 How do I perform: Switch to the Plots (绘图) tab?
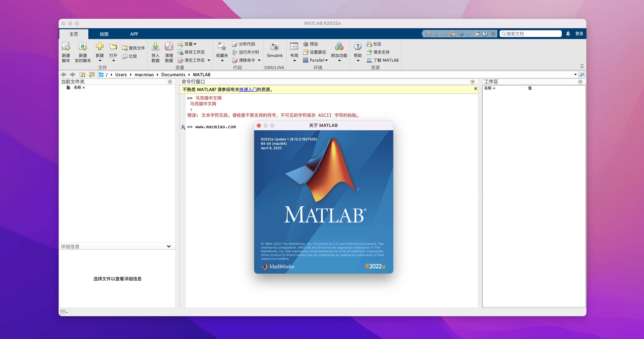click(104, 34)
